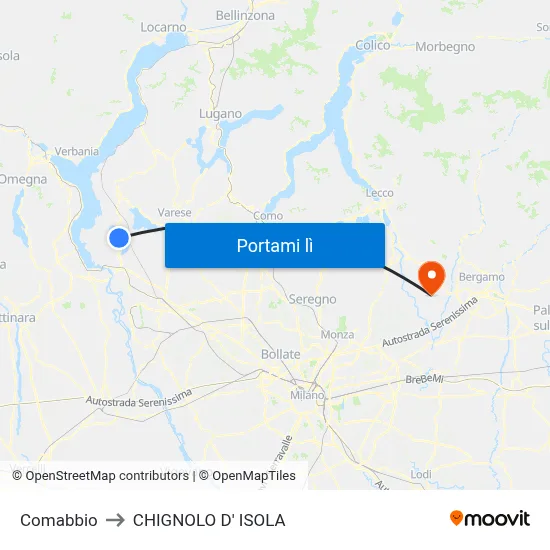Click the Locarno label on the map

(x=163, y=27)
